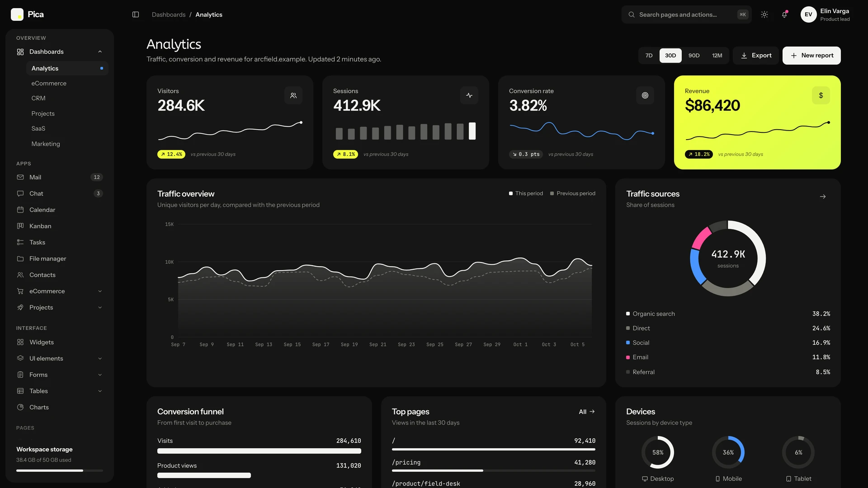
Task: Select the 30D time range
Action: (x=670, y=56)
